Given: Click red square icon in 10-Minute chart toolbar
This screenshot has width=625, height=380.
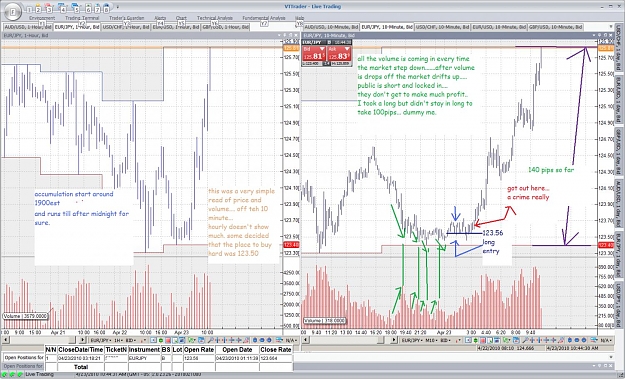Looking at the screenshot, I should (482, 340).
